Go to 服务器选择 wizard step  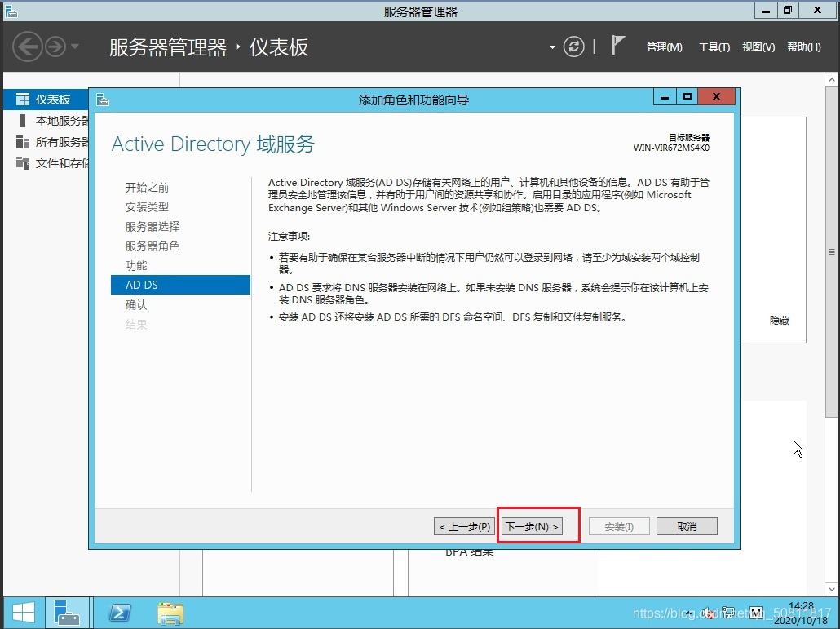point(153,226)
